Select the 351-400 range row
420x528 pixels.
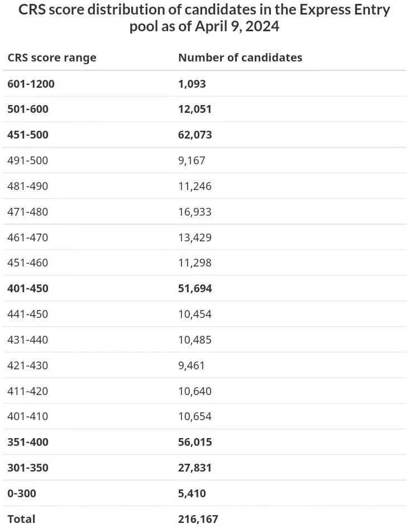(x=204, y=442)
